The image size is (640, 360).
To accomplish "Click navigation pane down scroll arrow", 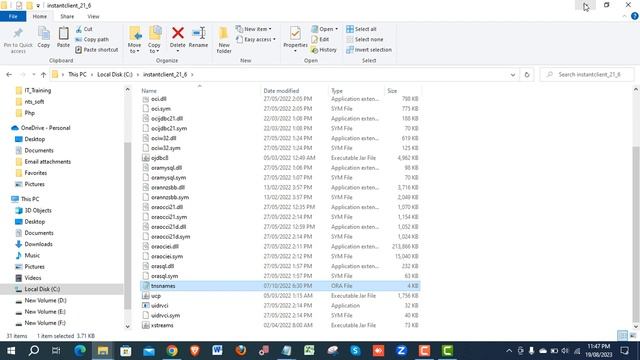I will [x=127, y=326].
